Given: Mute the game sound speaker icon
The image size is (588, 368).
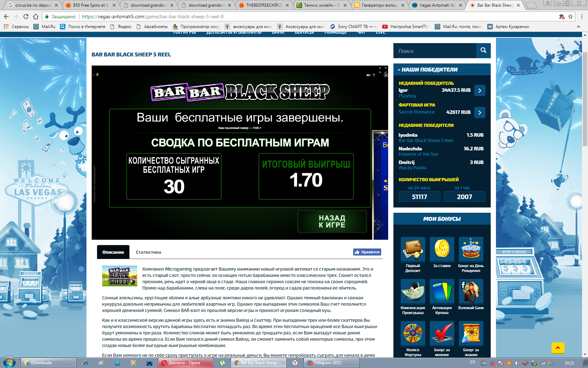Looking at the screenshot, I should coord(368,75).
